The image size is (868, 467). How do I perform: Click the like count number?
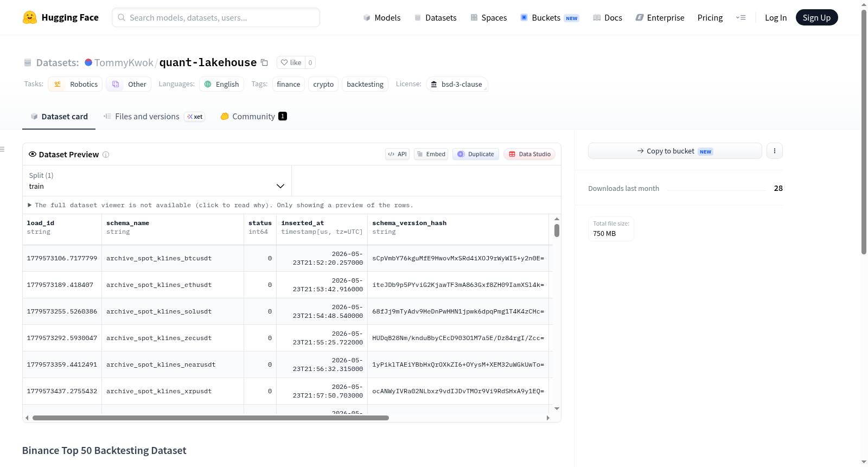click(x=310, y=62)
